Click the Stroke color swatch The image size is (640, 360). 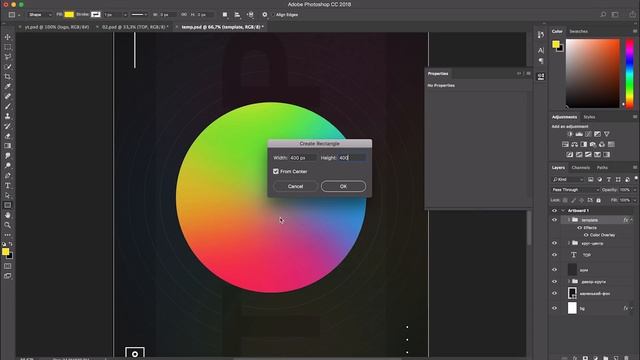coord(96,15)
